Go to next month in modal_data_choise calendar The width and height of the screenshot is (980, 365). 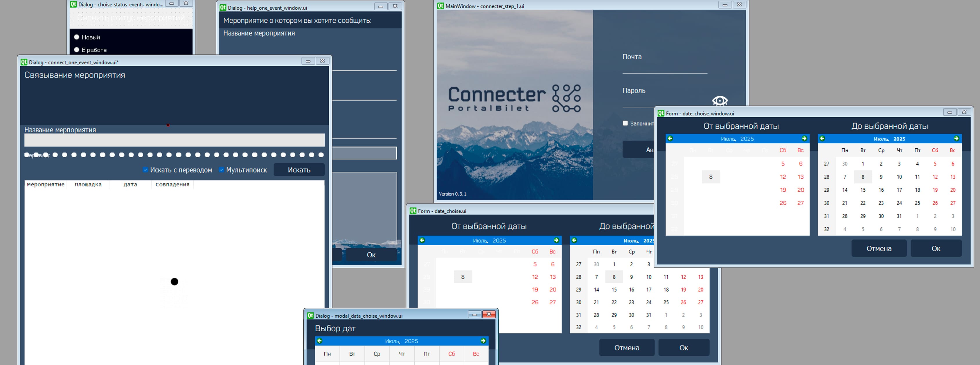point(483,341)
